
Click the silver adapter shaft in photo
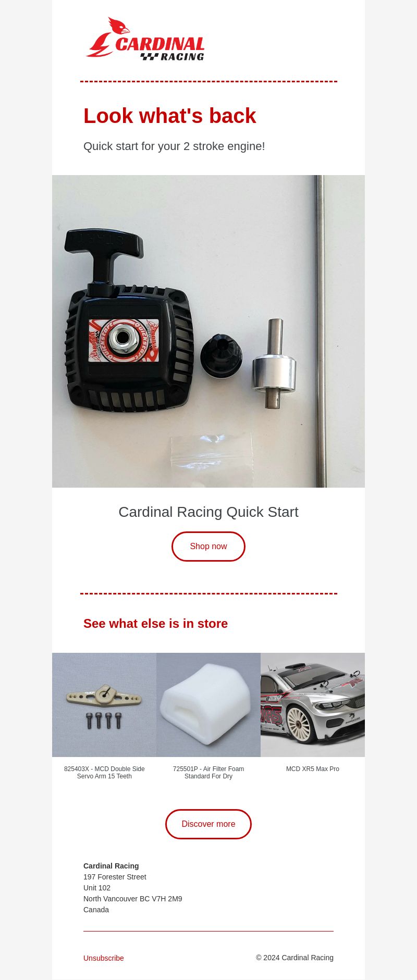(x=274, y=364)
